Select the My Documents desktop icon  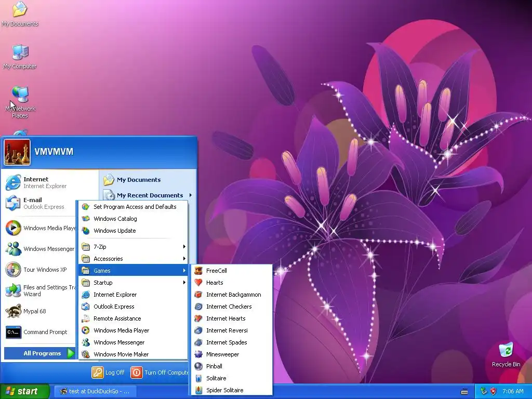coord(20,14)
